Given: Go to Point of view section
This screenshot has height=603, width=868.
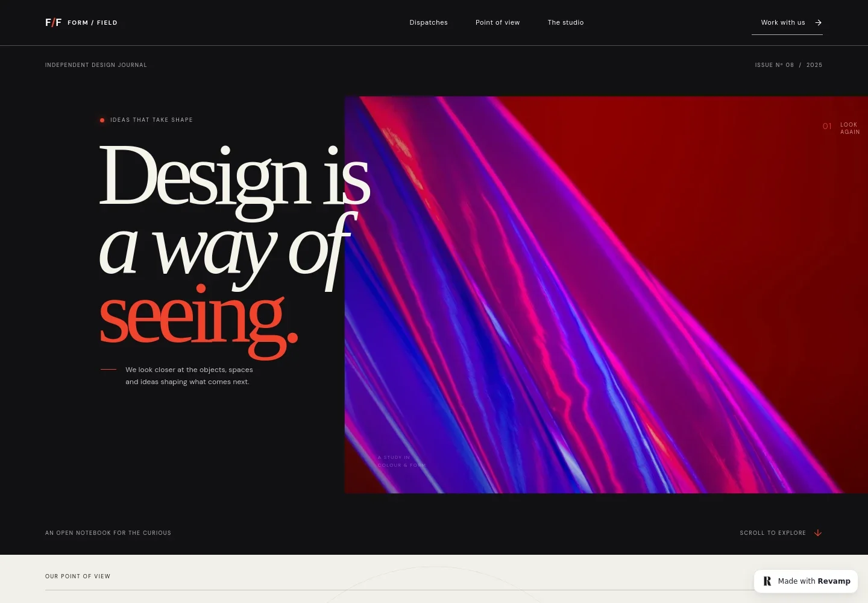Looking at the screenshot, I should click(497, 22).
